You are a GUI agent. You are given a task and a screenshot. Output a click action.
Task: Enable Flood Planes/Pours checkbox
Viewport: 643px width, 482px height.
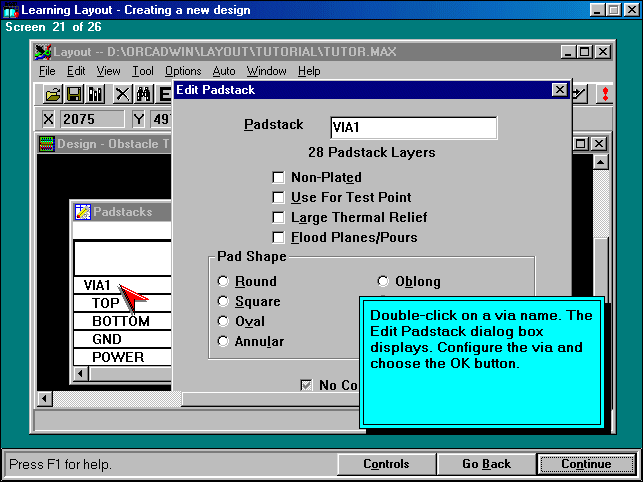[279, 237]
